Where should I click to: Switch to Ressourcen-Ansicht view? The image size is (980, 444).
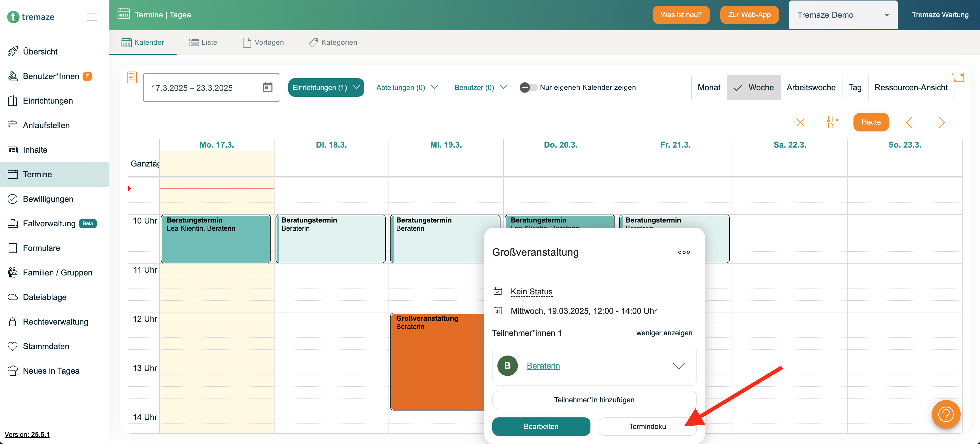911,87
